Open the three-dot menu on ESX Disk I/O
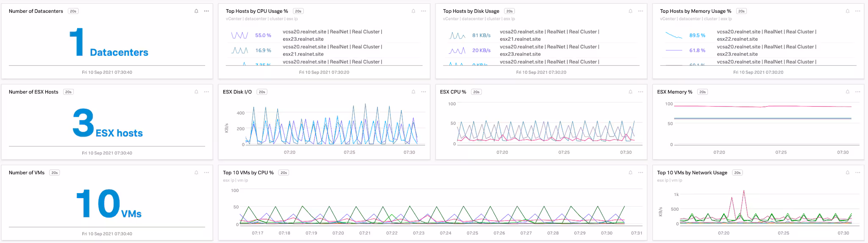Screen dimensions: 868x243 point(423,92)
